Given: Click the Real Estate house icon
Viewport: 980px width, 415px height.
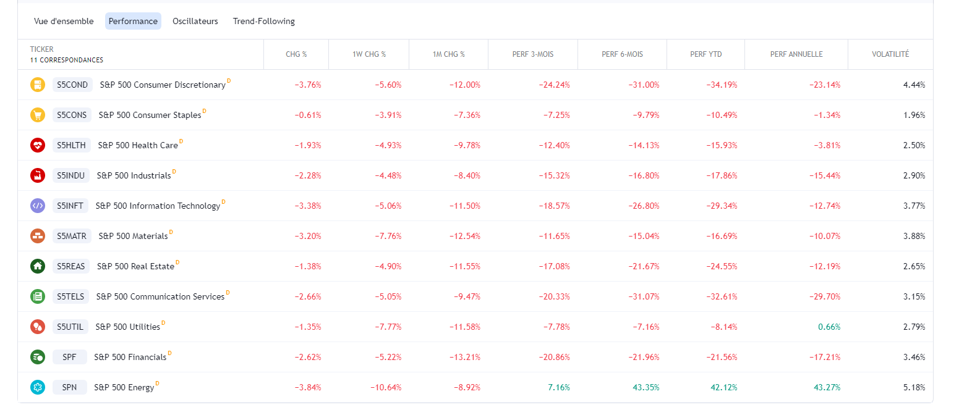Looking at the screenshot, I should coord(38,266).
